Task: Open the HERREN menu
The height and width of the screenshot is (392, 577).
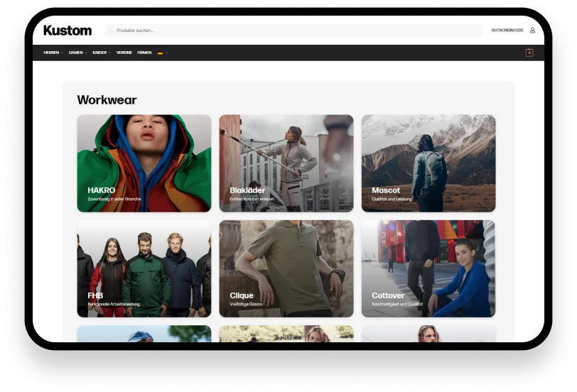Action: coord(51,53)
